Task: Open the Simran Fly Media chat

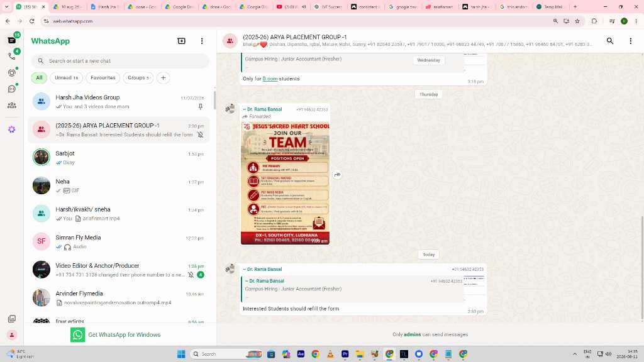Action: [119, 242]
